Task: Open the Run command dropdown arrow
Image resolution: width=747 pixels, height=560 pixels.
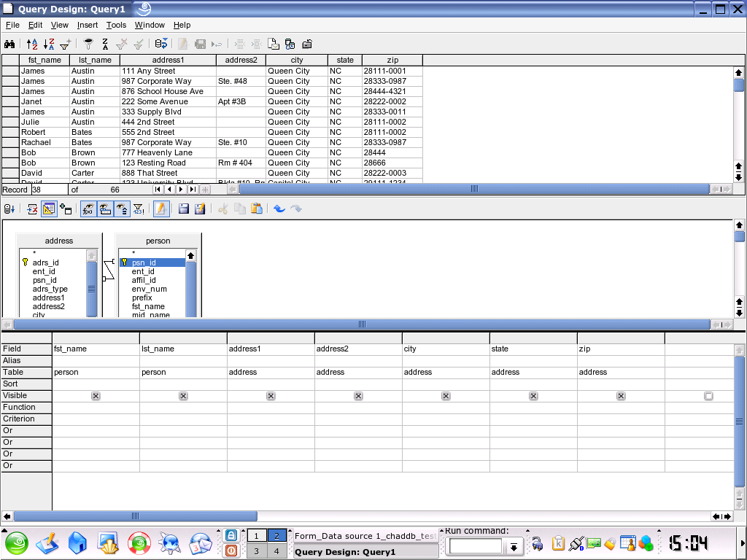Action: click(514, 547)
